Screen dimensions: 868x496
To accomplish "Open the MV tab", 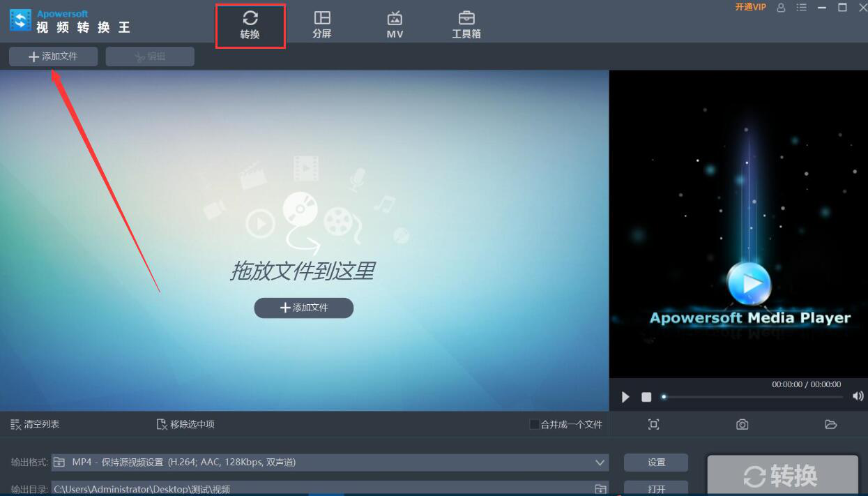I will pos(395,25).
